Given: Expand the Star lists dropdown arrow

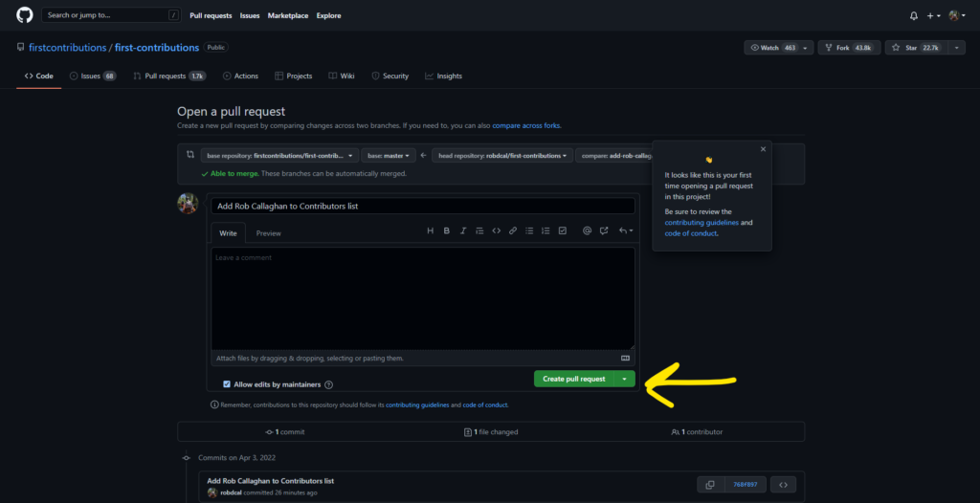Looking at the screenshot, I should click(x=956, y=48).
